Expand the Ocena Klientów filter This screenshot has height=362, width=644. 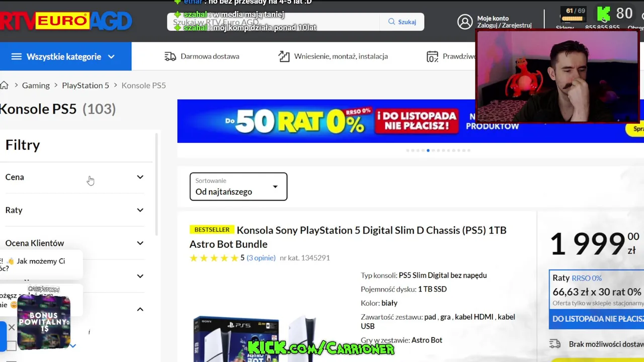pyautogui.click(x=74, y=243)
